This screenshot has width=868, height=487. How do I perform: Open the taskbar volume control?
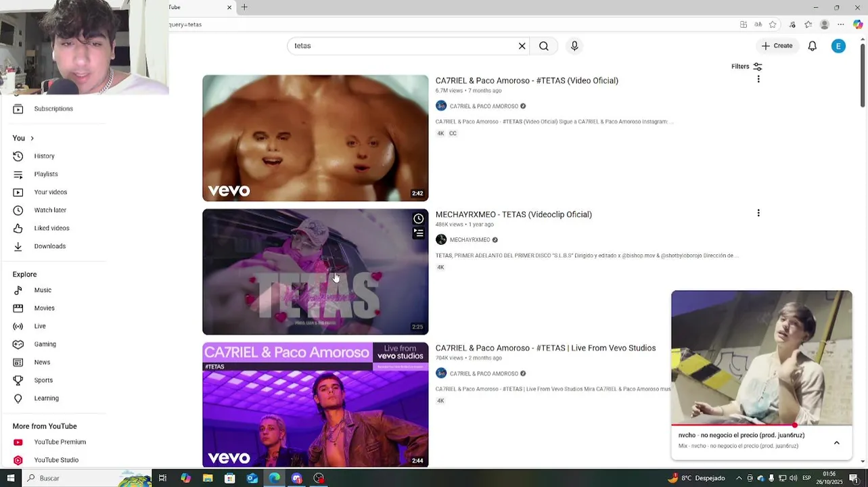[x=793, y=478]
